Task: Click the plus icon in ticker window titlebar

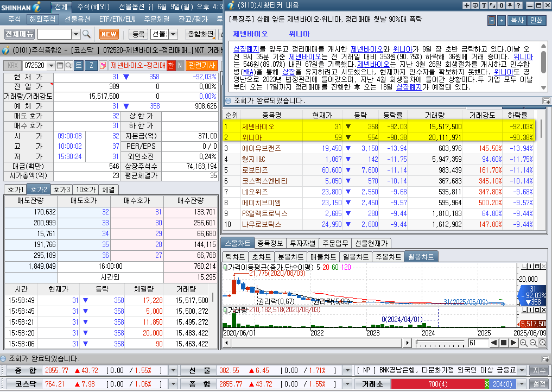Action: (x=466, y=5)
